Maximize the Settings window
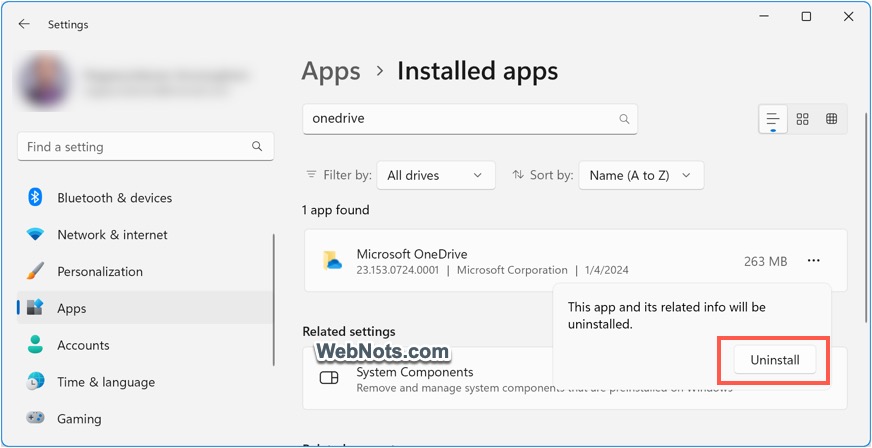 pos(806,17)
